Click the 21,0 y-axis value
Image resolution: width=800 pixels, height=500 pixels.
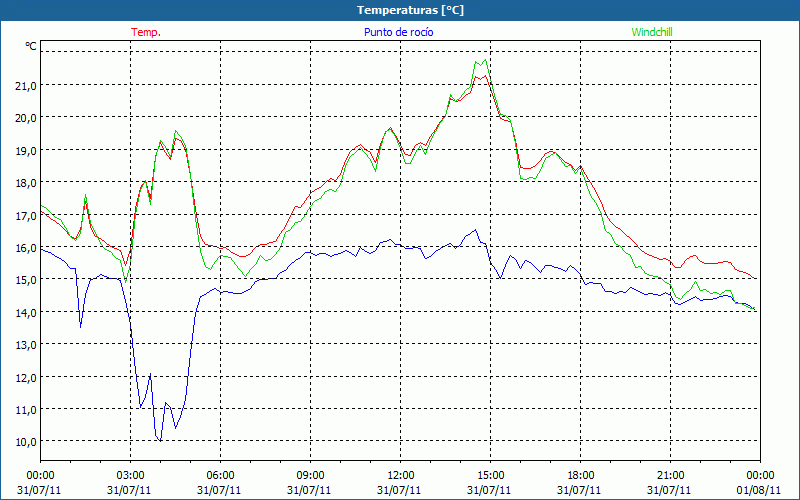[26, 85]
